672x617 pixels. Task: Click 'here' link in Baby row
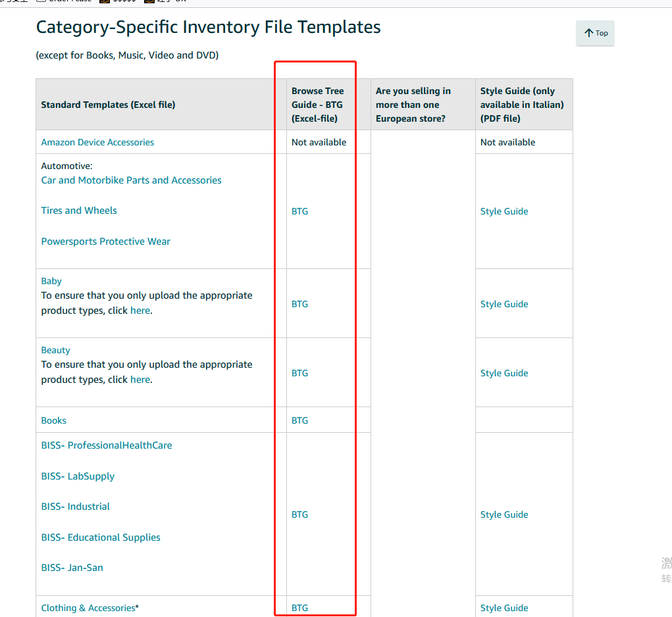pos(140,310)
